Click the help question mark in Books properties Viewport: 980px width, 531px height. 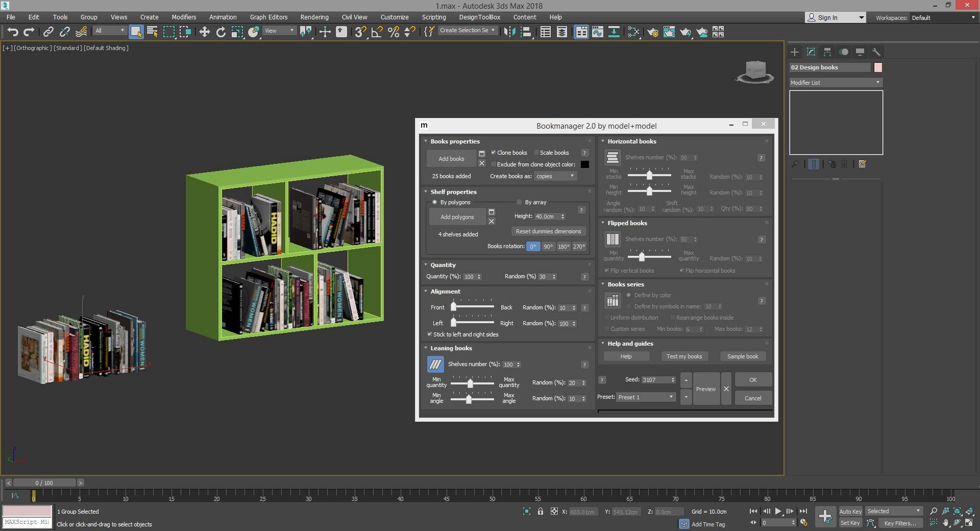pos(585,153)
